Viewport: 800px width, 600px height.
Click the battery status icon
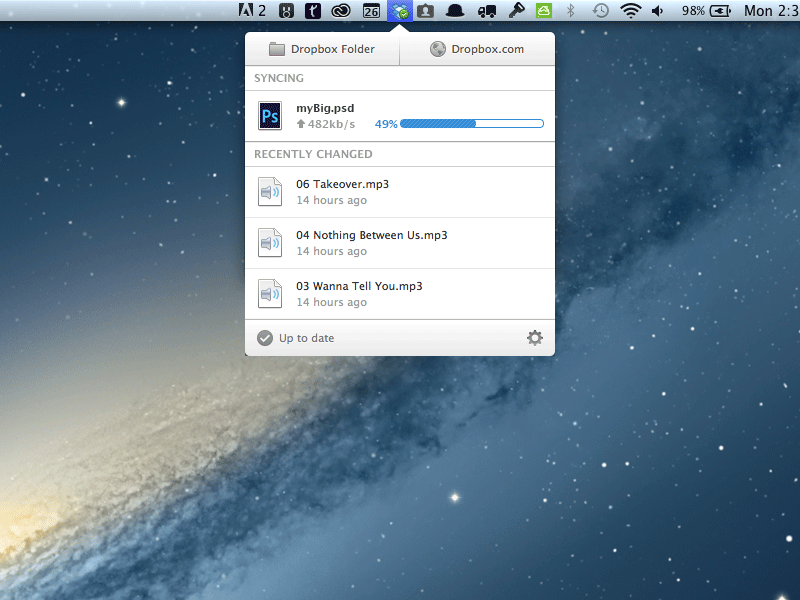[720, 11]
